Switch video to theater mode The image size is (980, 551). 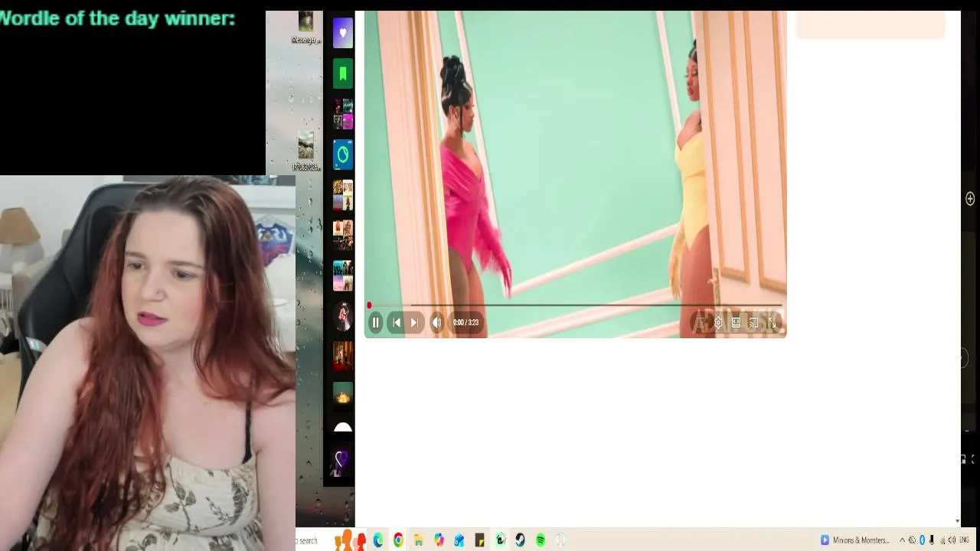(736, 323)
